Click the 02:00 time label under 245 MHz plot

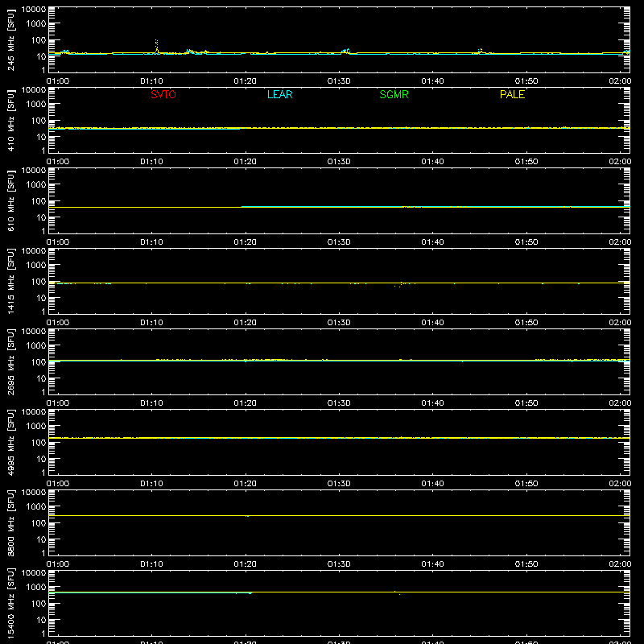[620, 81]
